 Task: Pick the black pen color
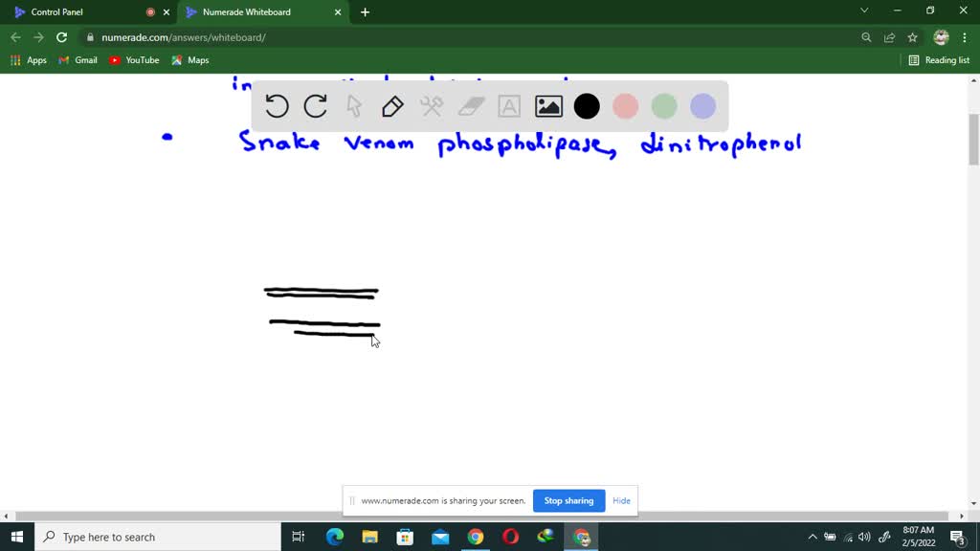(x=587, y=106)
